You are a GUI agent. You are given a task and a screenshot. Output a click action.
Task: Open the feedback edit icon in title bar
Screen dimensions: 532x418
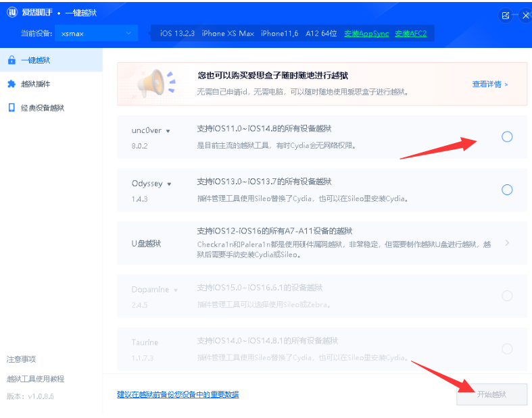pyautogui.click(x=506, y=16)
